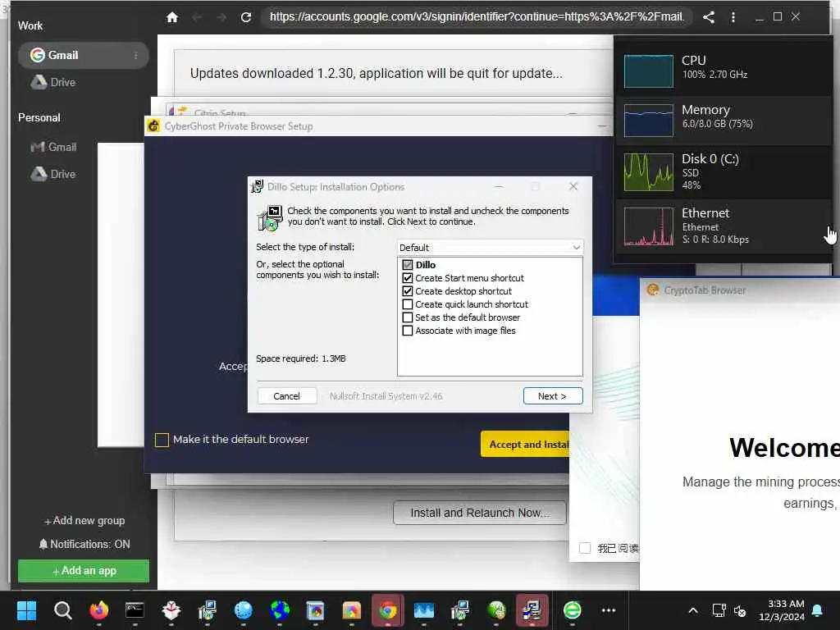
Task: Click the Personal group label
Action: point(39,117)
